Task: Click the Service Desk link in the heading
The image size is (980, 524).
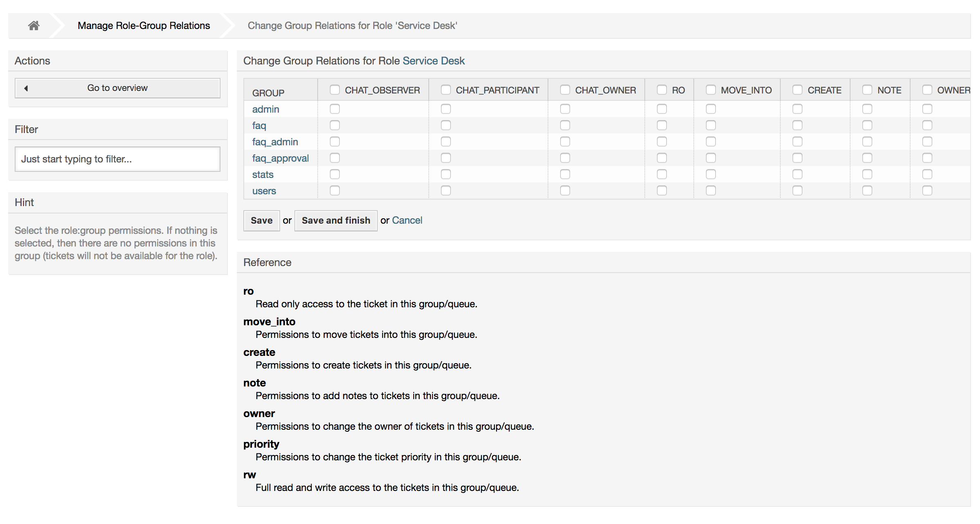Action: point(434,60)
